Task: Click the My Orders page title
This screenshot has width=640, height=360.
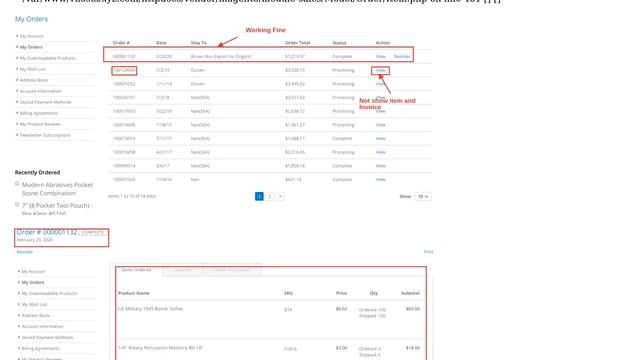Action: [x=31, y=19]
